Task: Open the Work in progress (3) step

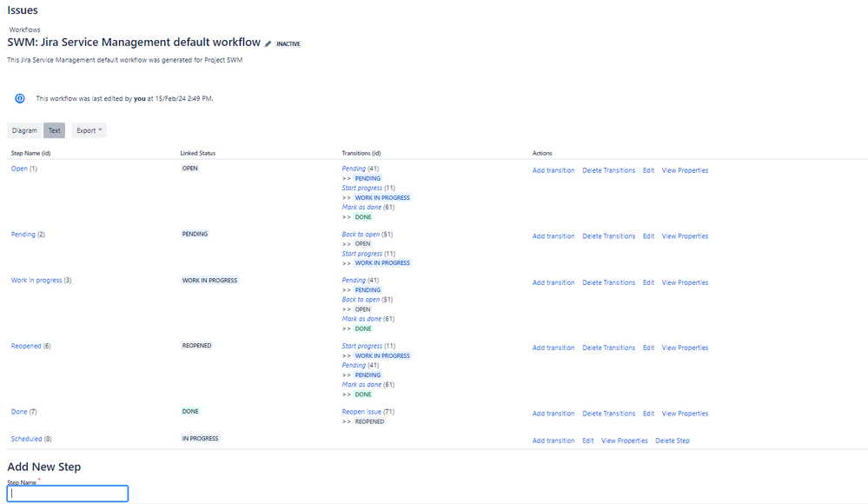Action: [x=36, y=281]
